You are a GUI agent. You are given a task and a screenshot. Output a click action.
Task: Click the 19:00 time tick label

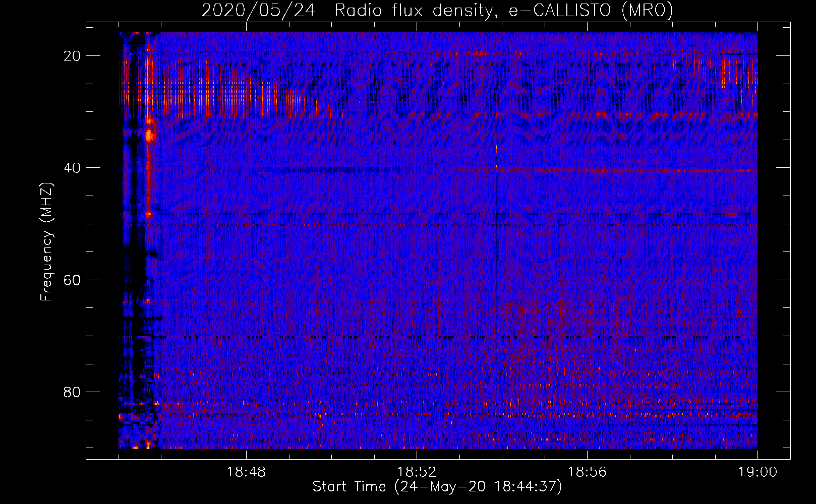[757, 472]
